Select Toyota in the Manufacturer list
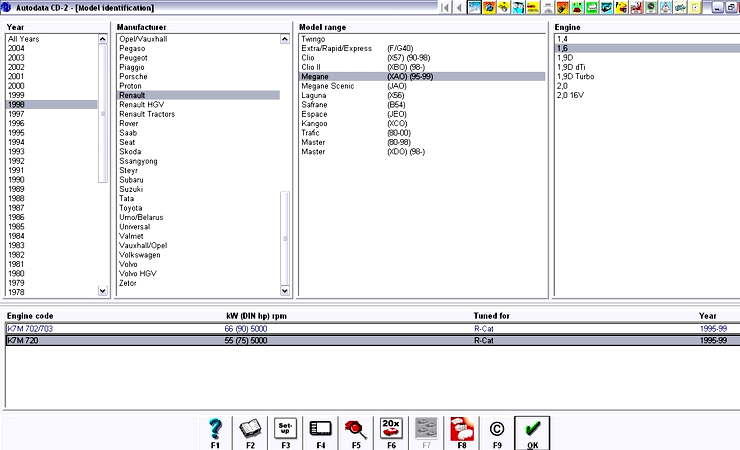The image size is (740, 450). pyautogui.click(x=198, y=208)
